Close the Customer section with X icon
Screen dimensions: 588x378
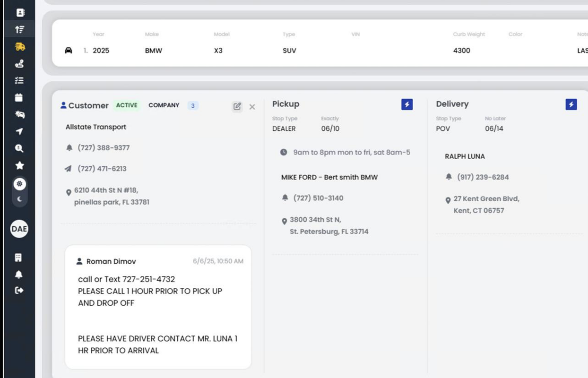pyautogui.click(x=252, y=107)
